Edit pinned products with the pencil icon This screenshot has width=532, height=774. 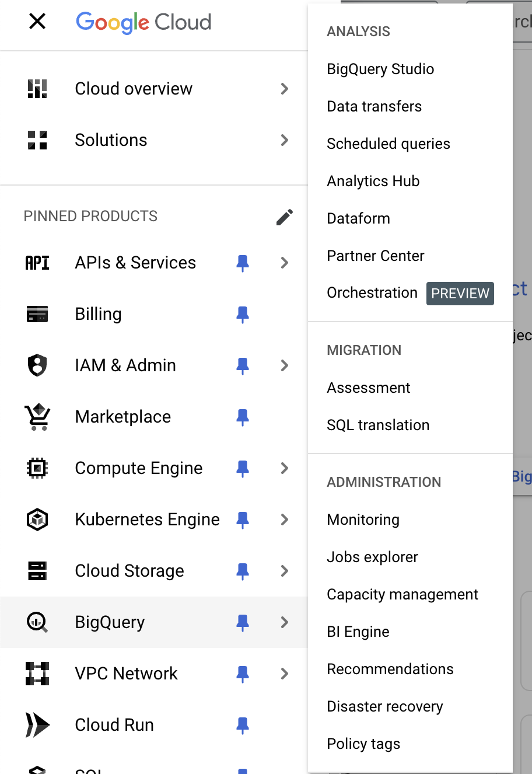[x=285, y=217]
